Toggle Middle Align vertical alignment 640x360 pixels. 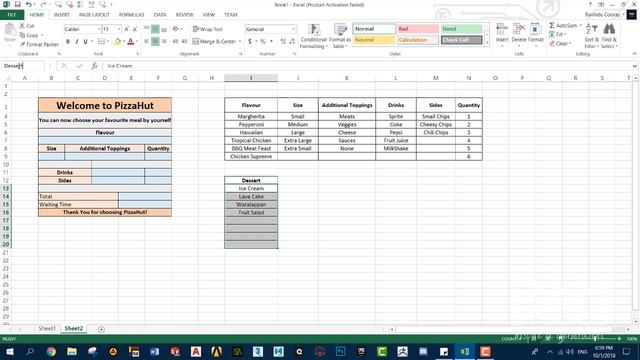point(155,29)
